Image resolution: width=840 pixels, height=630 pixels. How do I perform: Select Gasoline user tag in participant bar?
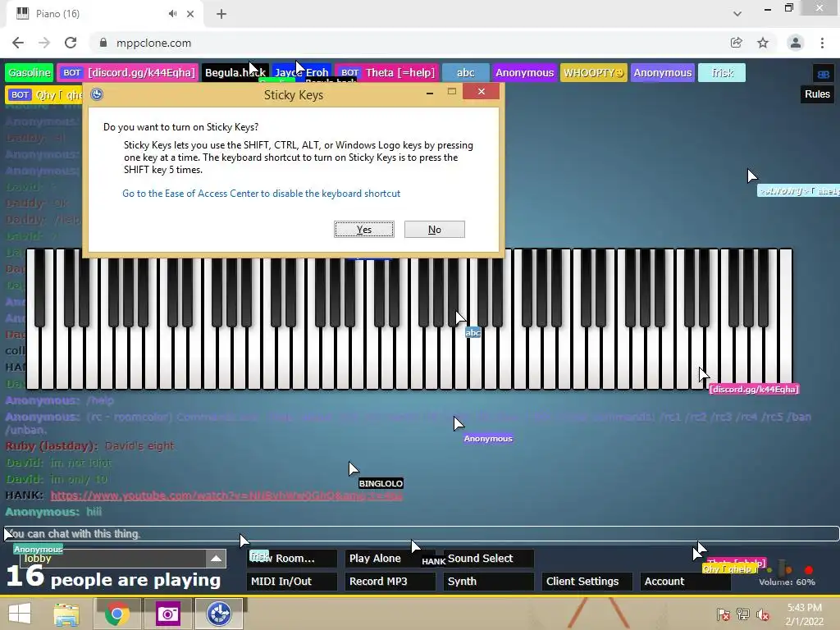(x=29, y=73)
